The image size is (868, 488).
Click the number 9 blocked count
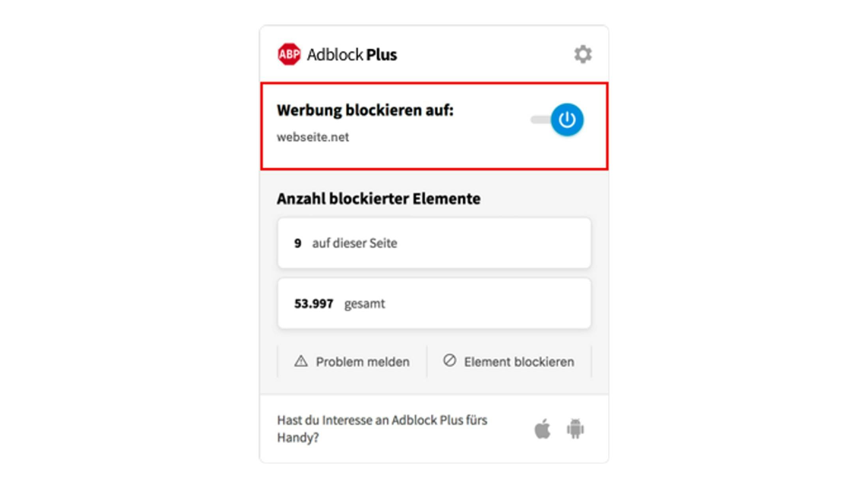(297, 243)
